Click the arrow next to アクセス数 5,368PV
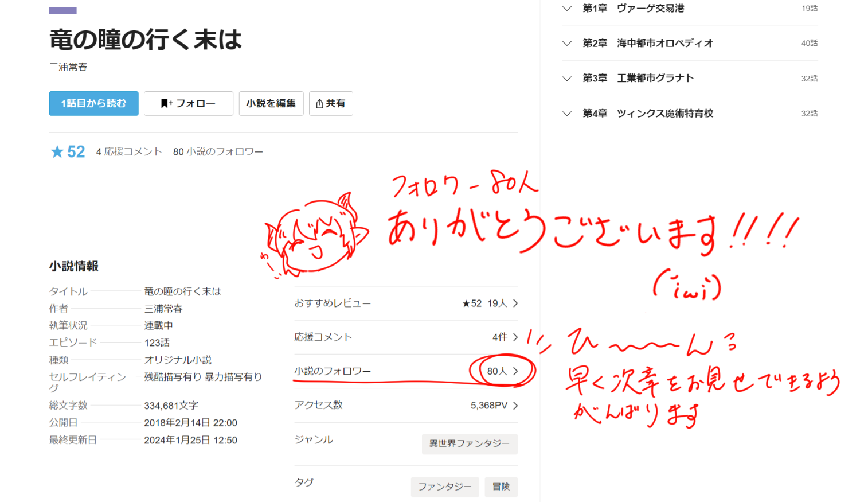This screenshot has height=502, width=868. point(515,406)
